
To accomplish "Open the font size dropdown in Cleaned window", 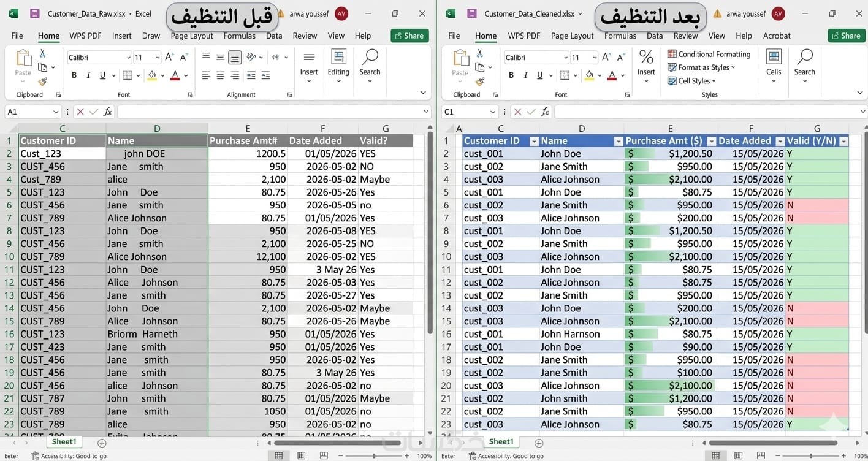I will coord(595,58).
